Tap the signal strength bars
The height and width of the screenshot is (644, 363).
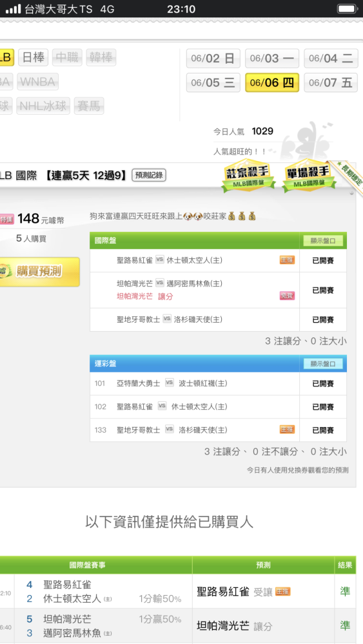pos(13,9)
